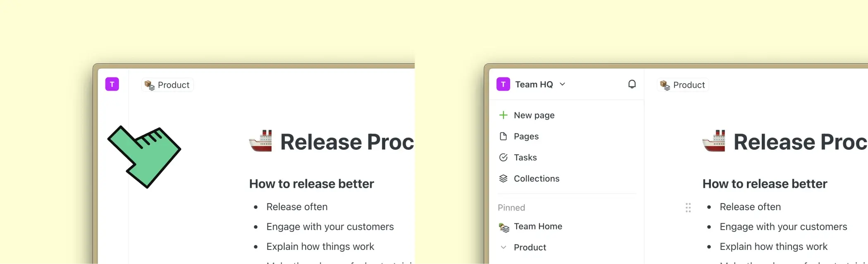Open the Team Home pinned page label
The height and width of the screenshot is (264, 868).
(538, 226)
